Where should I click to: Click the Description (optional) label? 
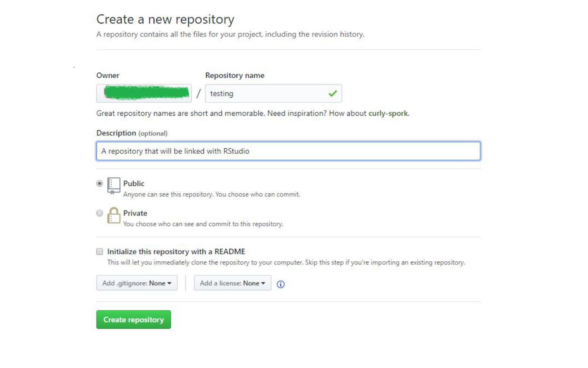(x=132, y=133)
